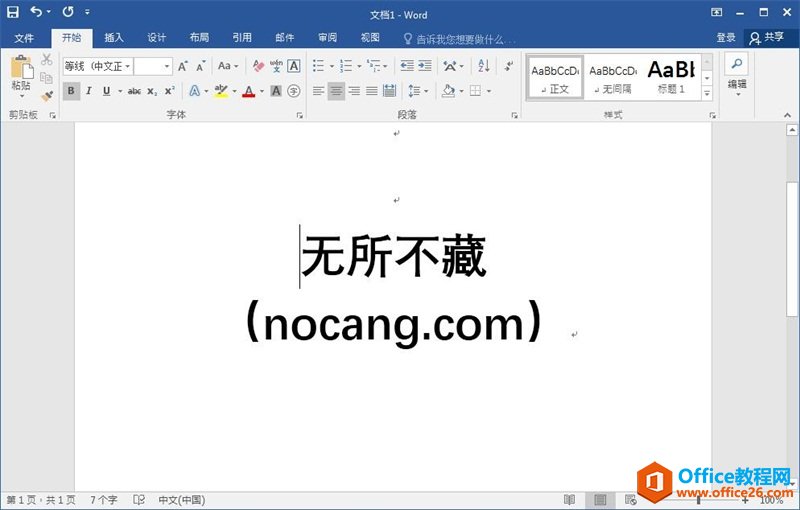Toggle underline formatting

[x=106, y=91]
